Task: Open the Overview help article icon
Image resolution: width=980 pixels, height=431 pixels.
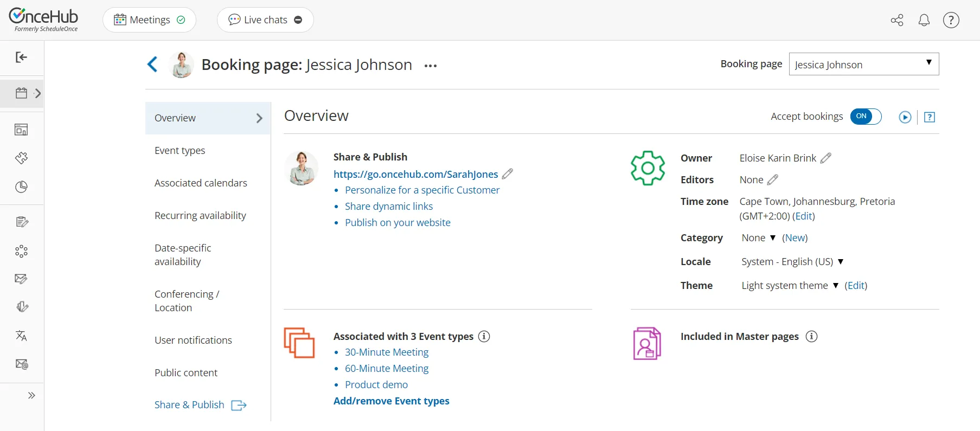Action: 930,117
